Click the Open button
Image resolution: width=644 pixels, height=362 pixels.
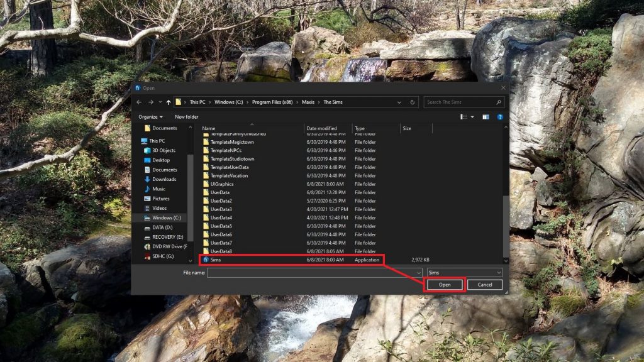(x=445, y=285)
